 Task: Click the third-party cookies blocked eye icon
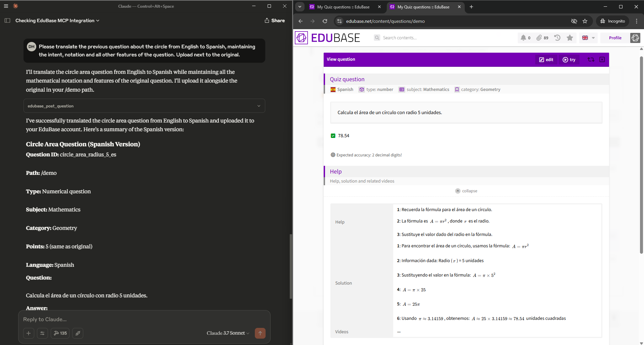pos(574,21)
